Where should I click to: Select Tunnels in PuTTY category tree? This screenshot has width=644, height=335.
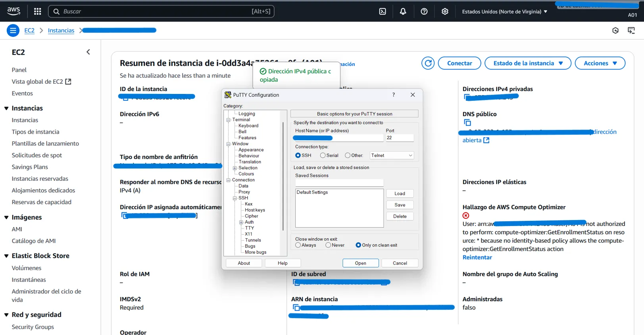point(253,240)
